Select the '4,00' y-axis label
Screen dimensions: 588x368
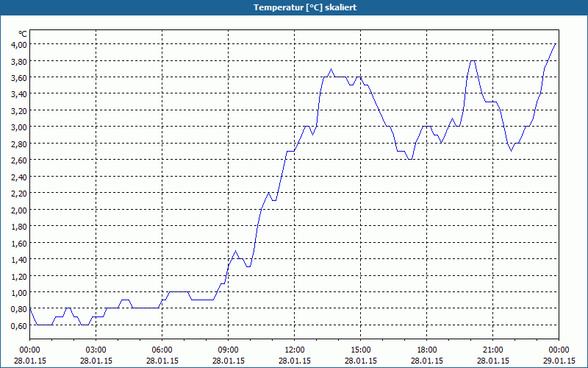point(19,44)
